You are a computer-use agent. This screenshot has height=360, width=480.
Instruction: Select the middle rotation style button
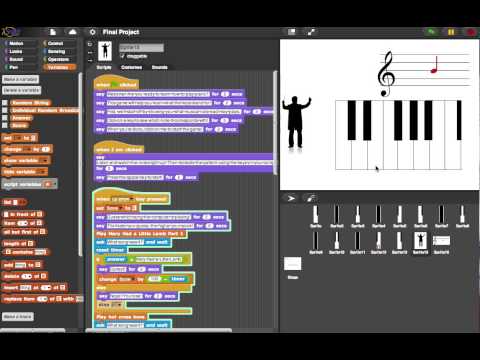(x=90, y=52)
